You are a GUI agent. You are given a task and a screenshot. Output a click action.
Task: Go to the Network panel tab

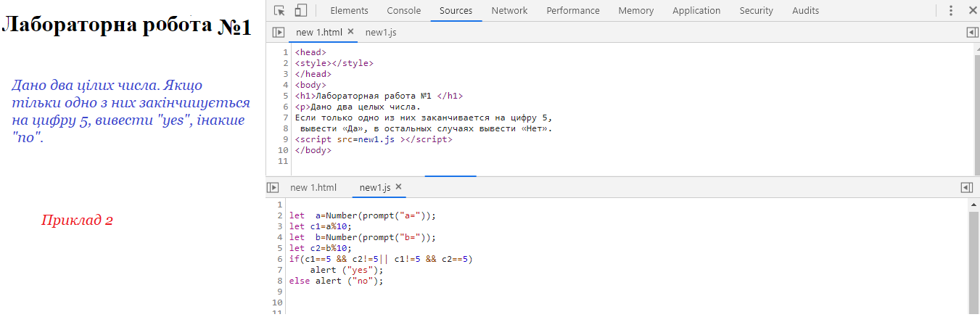[509, 11]
